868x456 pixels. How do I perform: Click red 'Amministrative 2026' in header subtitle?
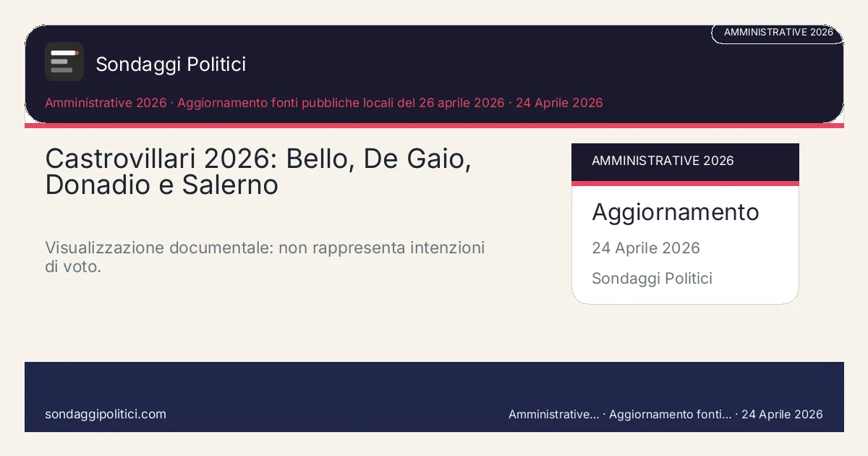coord(106,103)
